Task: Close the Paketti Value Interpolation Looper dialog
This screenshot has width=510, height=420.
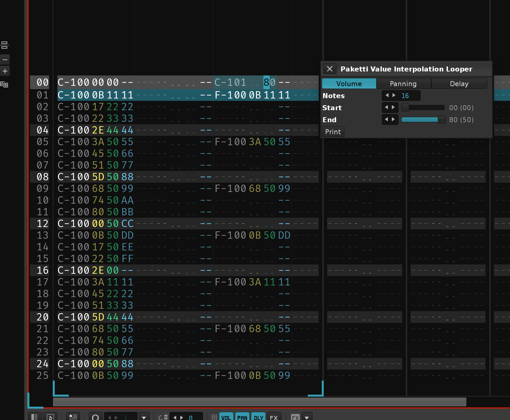Action: coord(329,69)
